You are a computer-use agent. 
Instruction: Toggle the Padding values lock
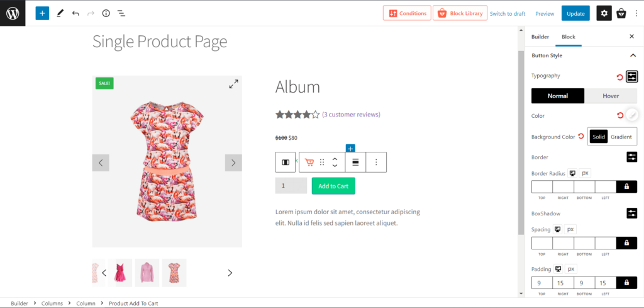coord(626,283)
